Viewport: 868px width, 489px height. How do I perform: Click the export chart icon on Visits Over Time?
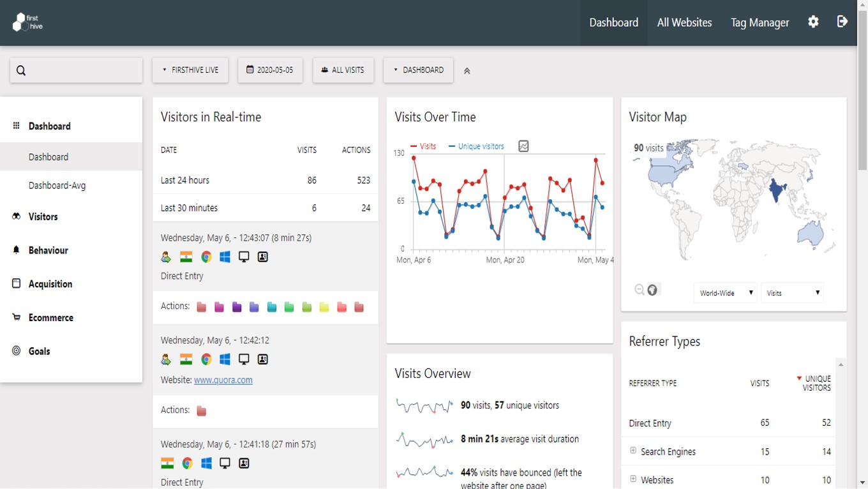pyautogui.click(x=523, y=146)
